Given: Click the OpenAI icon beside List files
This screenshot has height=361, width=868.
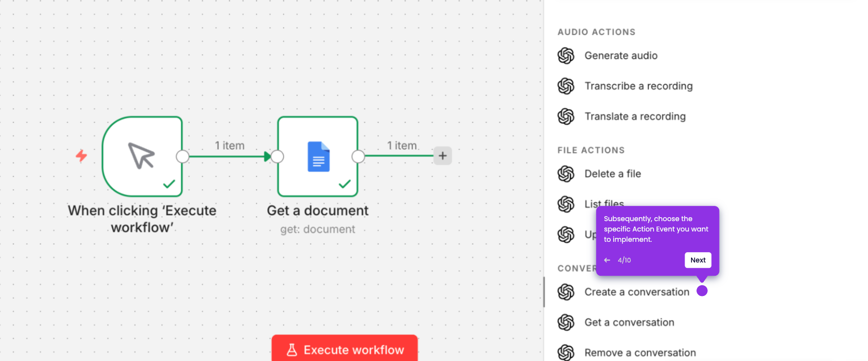Looking at the screenshot, I should [566, 204].
